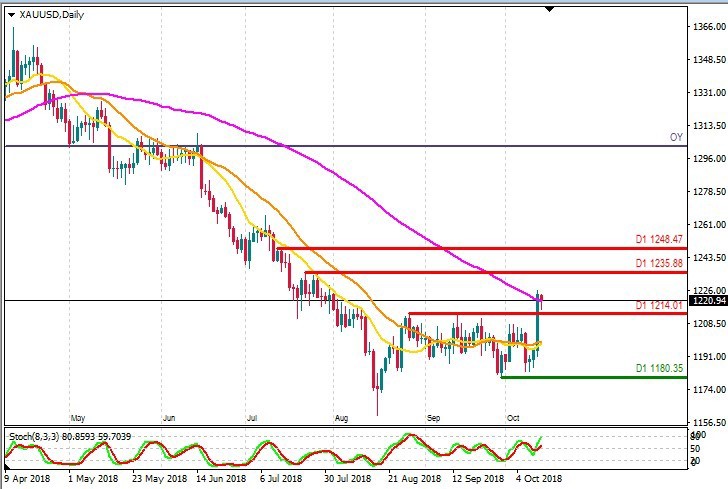The width and height of the screenshot is (728, 489).
Task: Click the 14 Jun 2018 date on time axis
Action: click(221, 478)
